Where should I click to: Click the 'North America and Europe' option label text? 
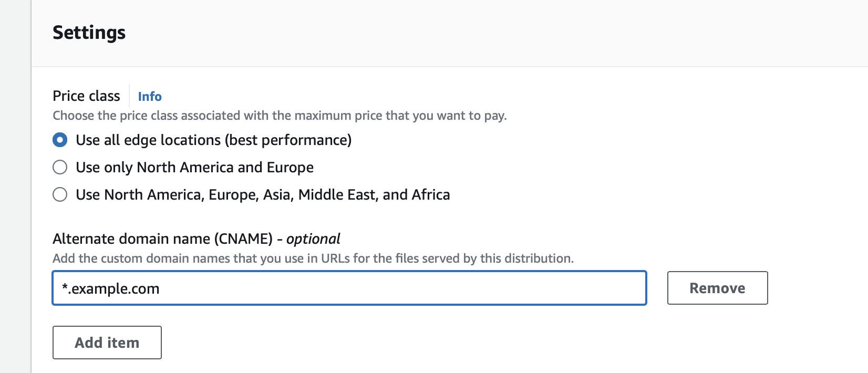tap(225, 168)
